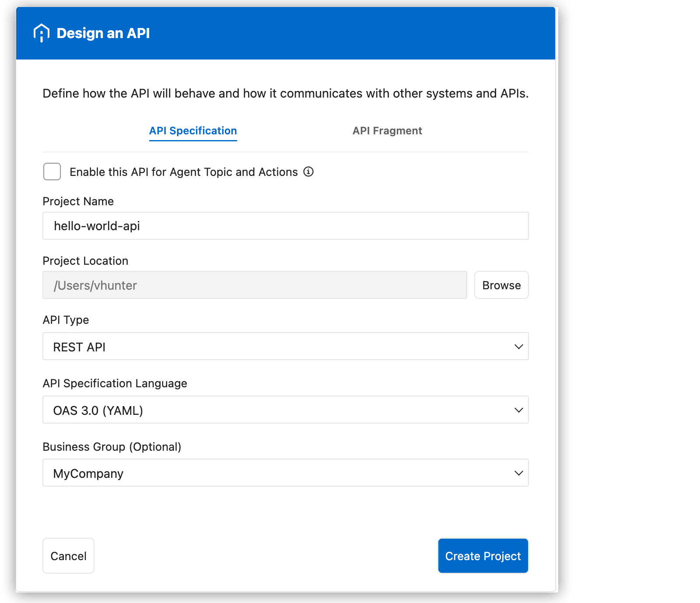Screen dimensions: 700x603
Task: Click the Create Project button
Action: point(483,556)
